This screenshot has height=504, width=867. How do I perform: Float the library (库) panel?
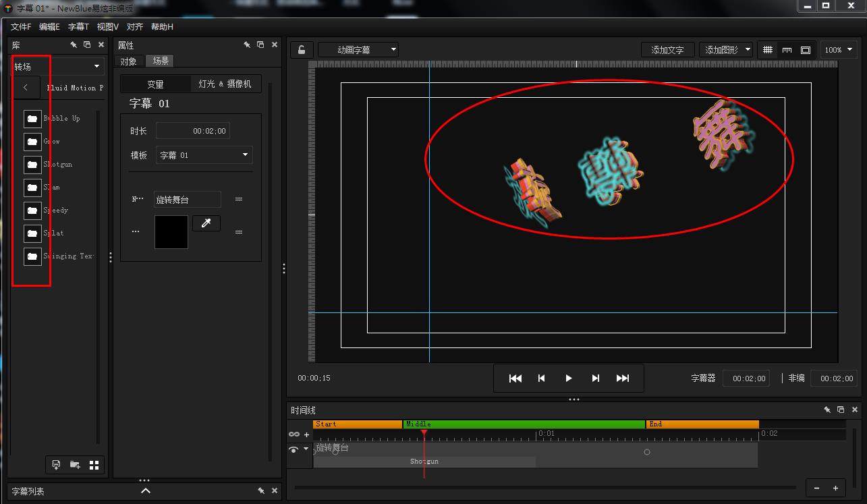pyautogui.click(x=87, y=45)
